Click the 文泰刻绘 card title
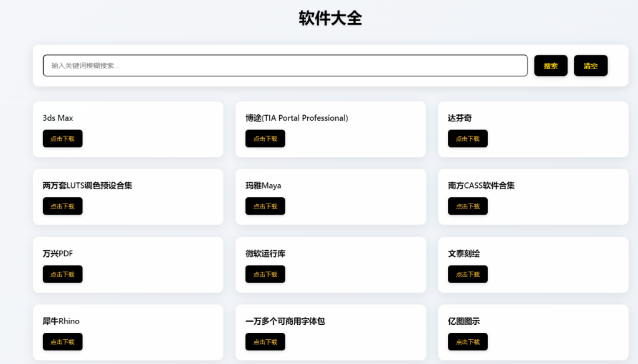Viewport: 638px width, 364px height. click(x=464, y=253)
